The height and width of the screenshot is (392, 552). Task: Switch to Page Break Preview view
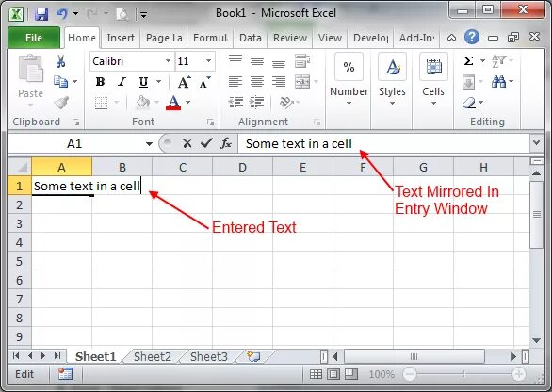[x=350, y=374]
